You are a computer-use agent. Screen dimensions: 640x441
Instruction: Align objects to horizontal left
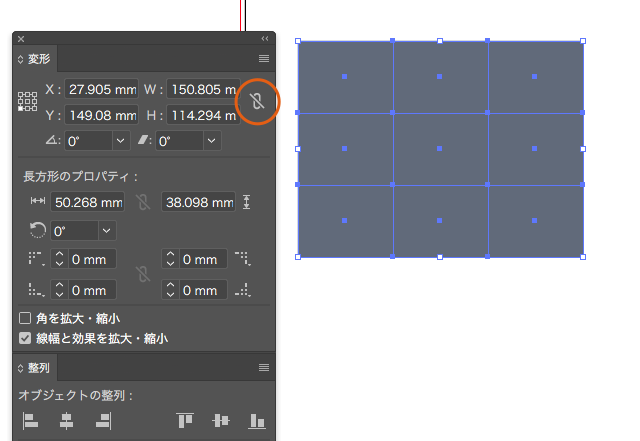[x=31, y=421]
